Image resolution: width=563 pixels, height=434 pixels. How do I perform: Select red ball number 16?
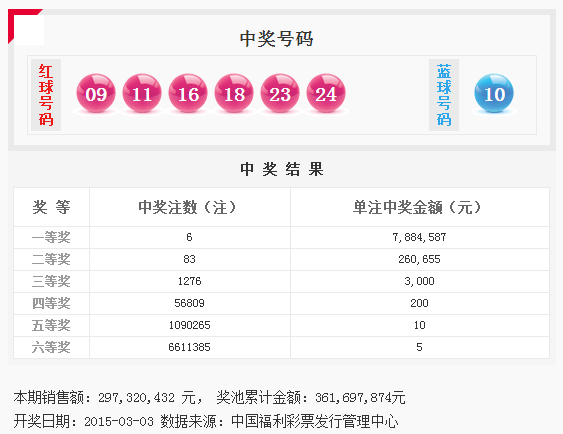click(x=188, y=93)
